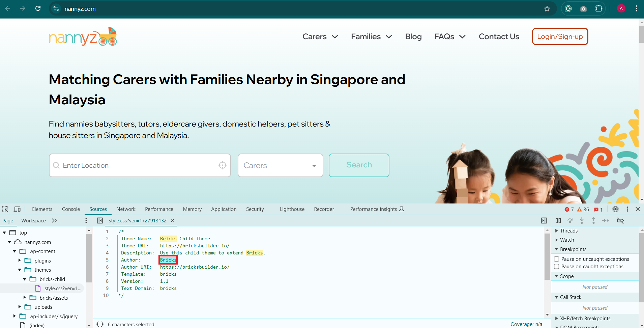Click the Search button
Screen dimensions: 644x328
(359, 165)
